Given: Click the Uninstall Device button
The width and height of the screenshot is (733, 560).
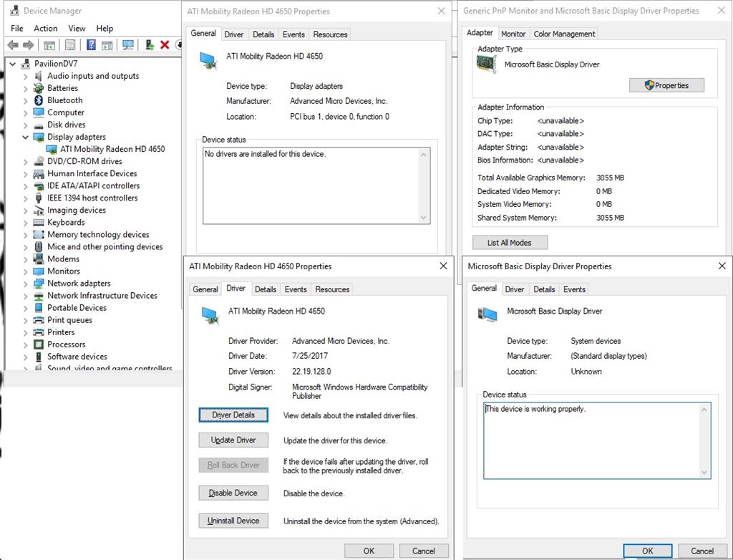Looking at the screenshot, I should (x=233, y=521).
